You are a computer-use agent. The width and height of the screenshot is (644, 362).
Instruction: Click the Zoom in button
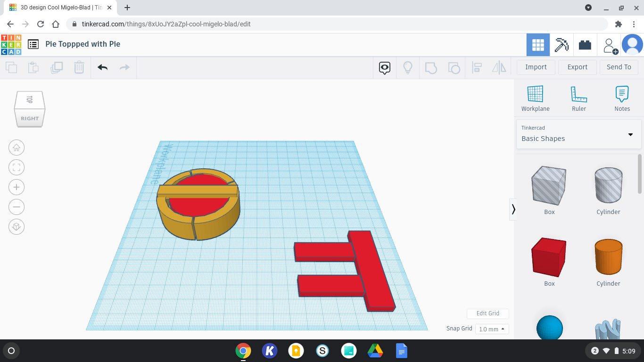17,187
